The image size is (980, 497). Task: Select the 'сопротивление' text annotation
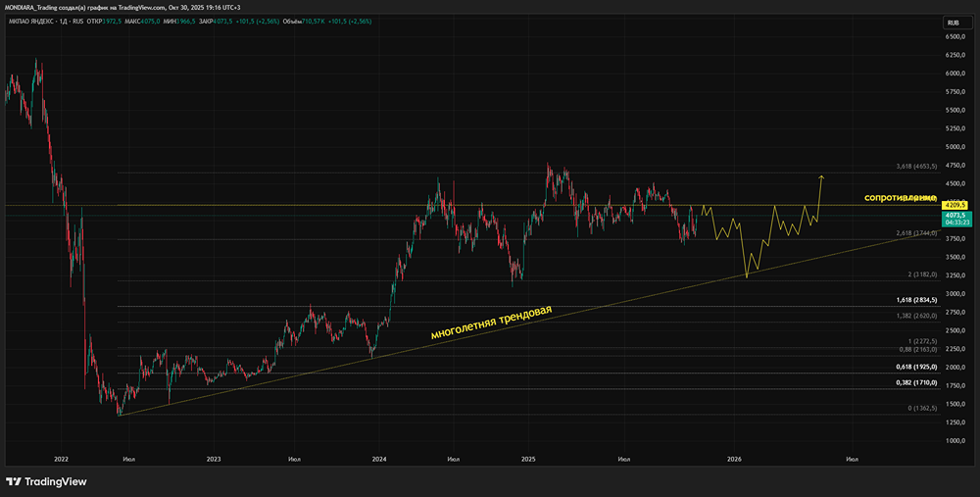pyautogui.click(x=901, y=198)
